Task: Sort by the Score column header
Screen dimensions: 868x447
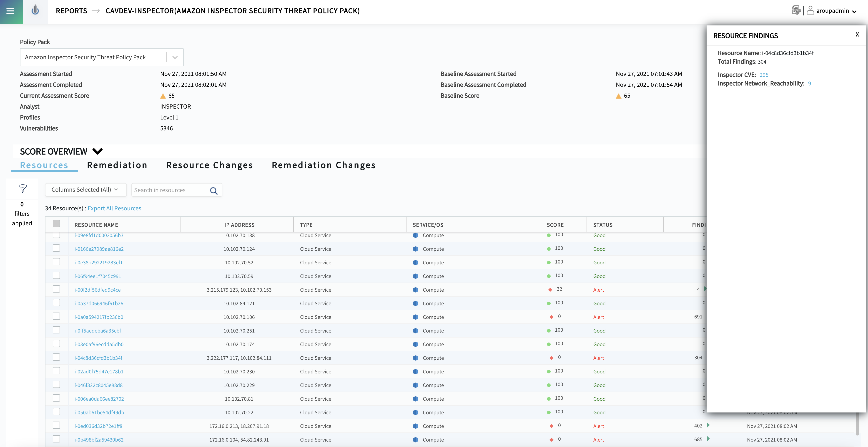Action: (555, 225)
